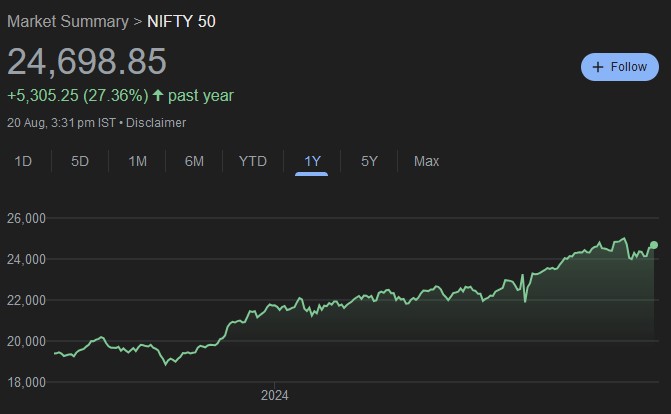Image resolution: width=671 pixels, height=414 pixels.
Task: Select the 6M time range tab
Action: pos(194,161)
